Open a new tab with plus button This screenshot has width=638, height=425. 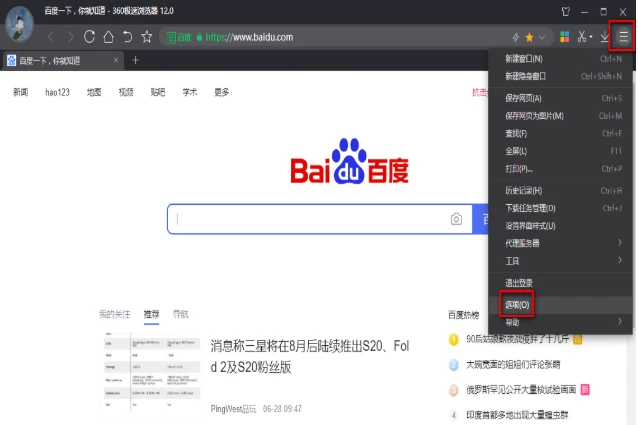click(135, 60)
